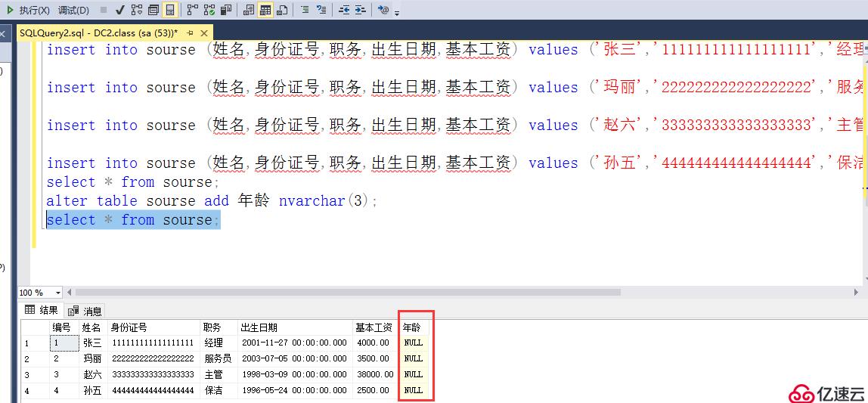Select the 38000.00 salary cell
Image resolution: width=868 pixels, height=403 pixels.
pos(377,374)
